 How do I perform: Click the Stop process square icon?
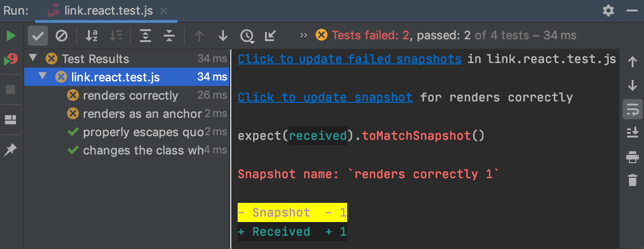(10, 90)
